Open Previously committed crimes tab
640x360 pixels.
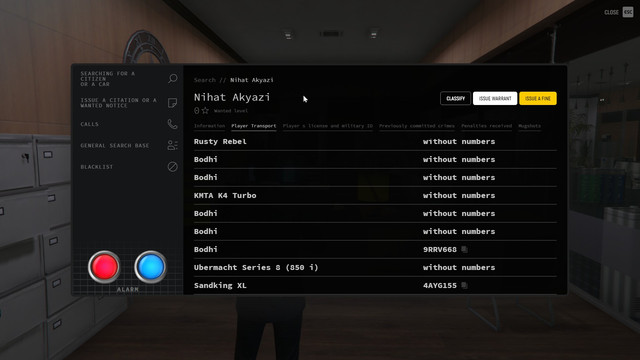(417, 126)
